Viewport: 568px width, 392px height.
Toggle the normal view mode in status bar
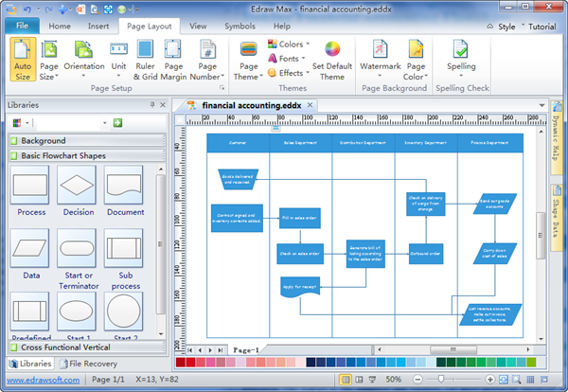346,380
